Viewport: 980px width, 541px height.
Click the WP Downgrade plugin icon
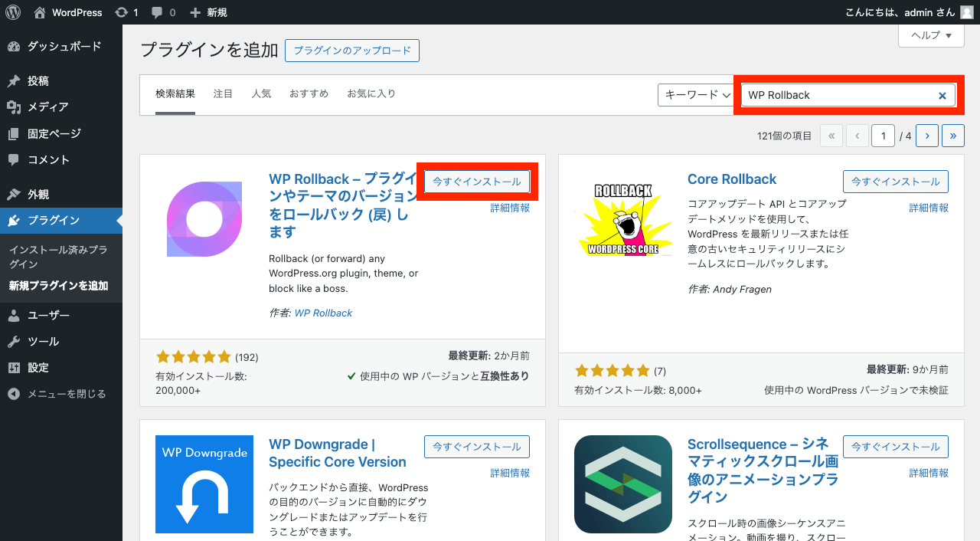(x=204, y=484)
